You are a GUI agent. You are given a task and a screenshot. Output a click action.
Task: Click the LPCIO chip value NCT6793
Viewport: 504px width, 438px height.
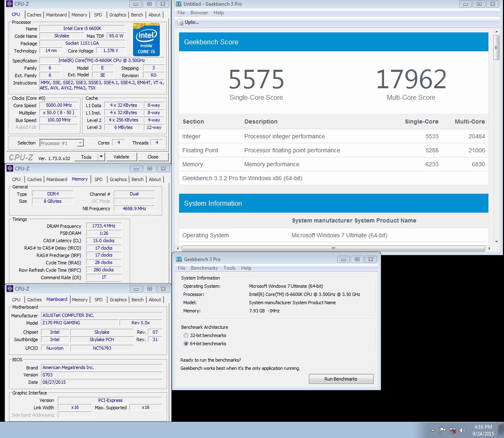pos(102,348)
